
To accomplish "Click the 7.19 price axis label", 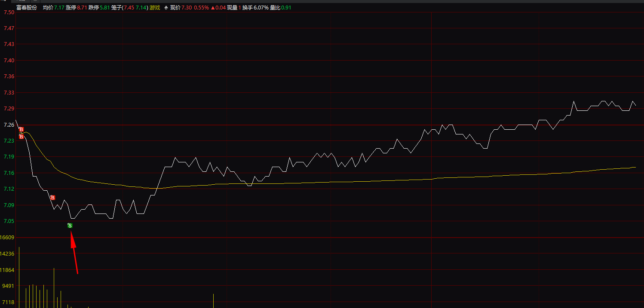I will [9, 157].
